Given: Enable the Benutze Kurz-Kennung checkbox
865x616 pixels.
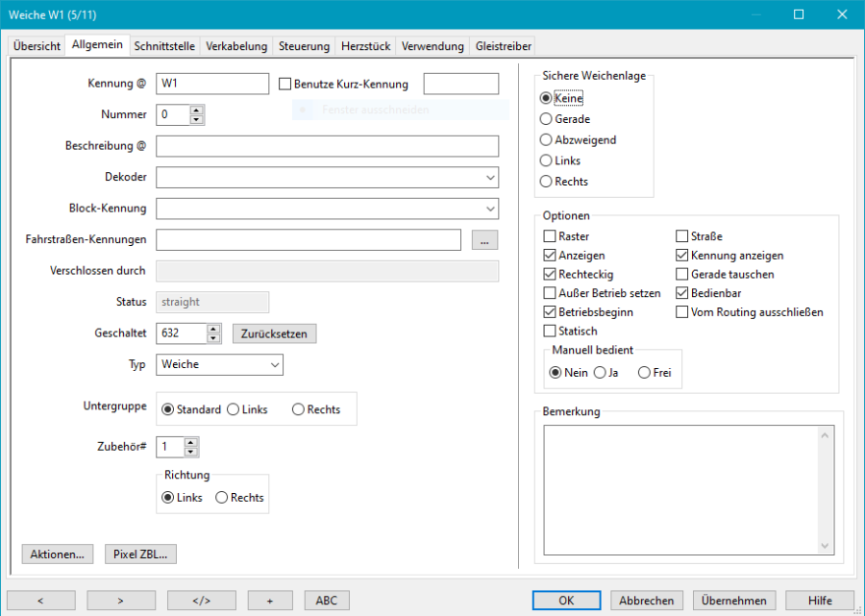Looking at the screenshot, I should [x=284, y=84].
